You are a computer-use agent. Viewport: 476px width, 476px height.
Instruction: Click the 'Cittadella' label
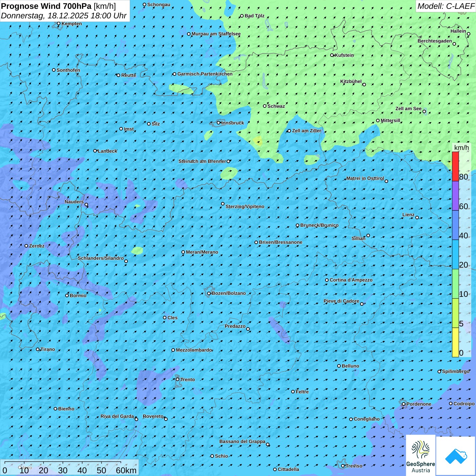tap(288, 470)
